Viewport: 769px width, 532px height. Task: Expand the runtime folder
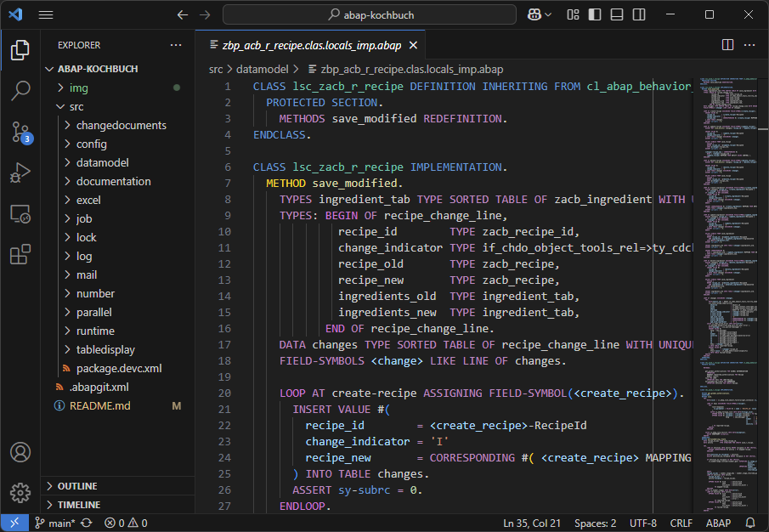pyautogui.click(x=119, y=331)
